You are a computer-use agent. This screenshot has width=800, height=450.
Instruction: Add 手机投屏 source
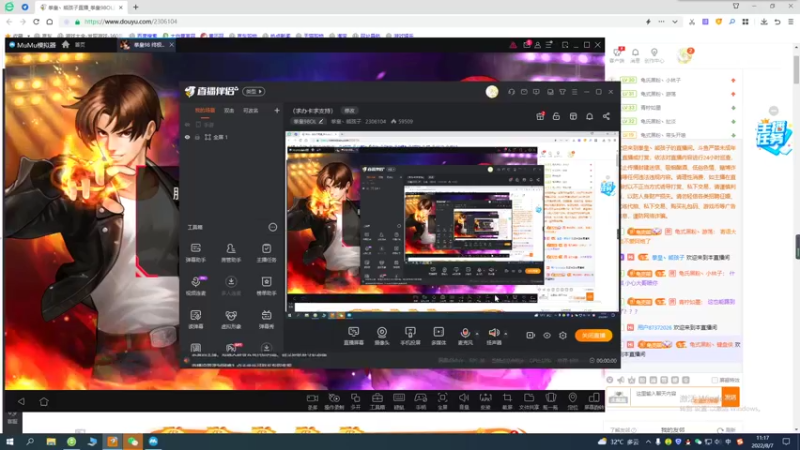[x=410, y=336]
